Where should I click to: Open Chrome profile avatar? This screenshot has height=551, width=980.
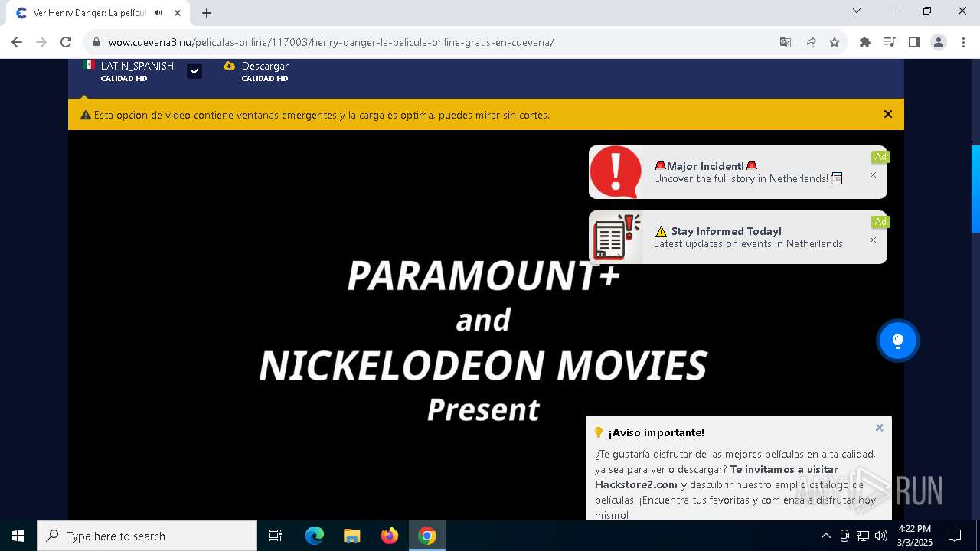tap(939, 42)
